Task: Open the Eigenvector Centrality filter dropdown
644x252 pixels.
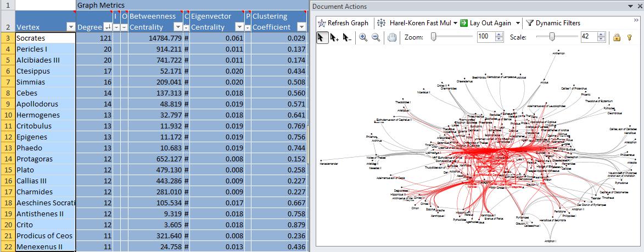Action: coord(239,27)
